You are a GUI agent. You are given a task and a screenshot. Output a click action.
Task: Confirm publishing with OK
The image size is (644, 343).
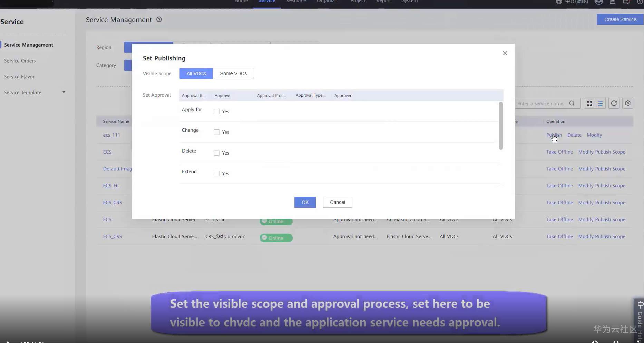tap(305, 202)
